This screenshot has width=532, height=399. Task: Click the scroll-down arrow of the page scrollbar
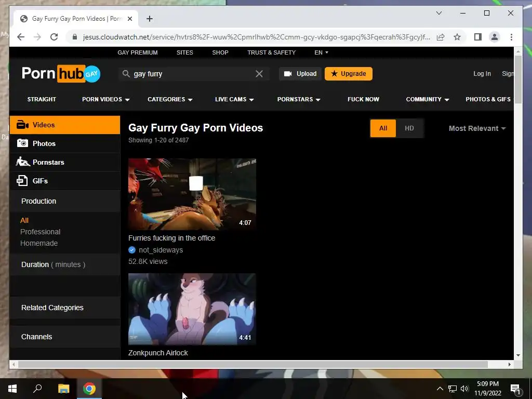(x=518, y=355)
